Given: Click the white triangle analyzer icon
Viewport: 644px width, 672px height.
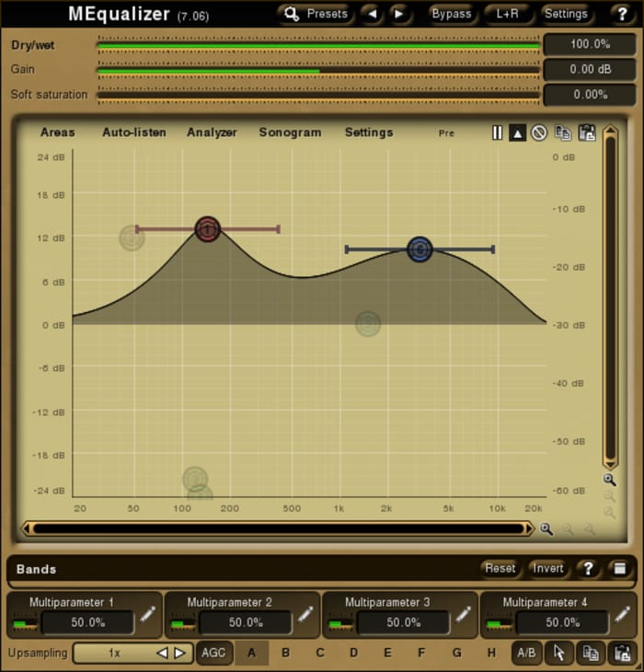Looking at the screenshot, I should (x=517, y=133).
